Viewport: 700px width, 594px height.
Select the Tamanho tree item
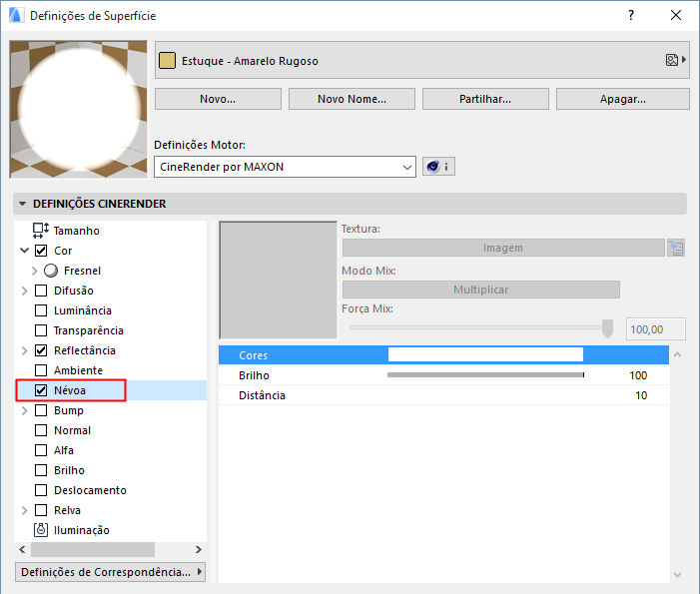(x=76, y=231)
